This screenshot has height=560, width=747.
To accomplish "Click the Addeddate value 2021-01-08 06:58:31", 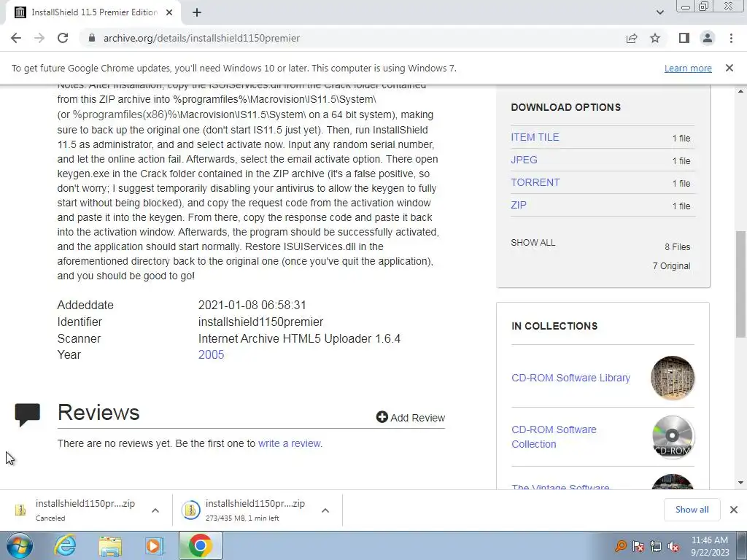I will pos(252,306).
